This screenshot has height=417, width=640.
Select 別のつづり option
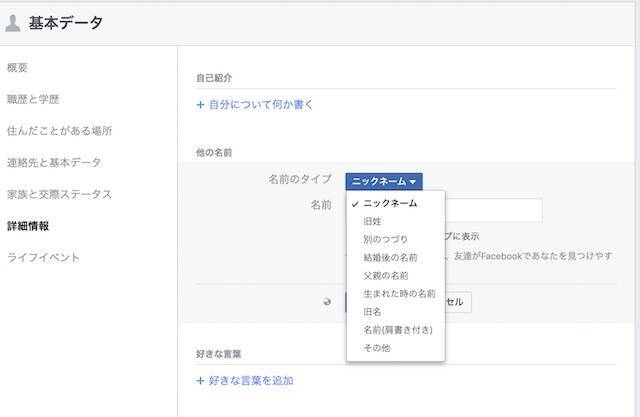(384, 239)
